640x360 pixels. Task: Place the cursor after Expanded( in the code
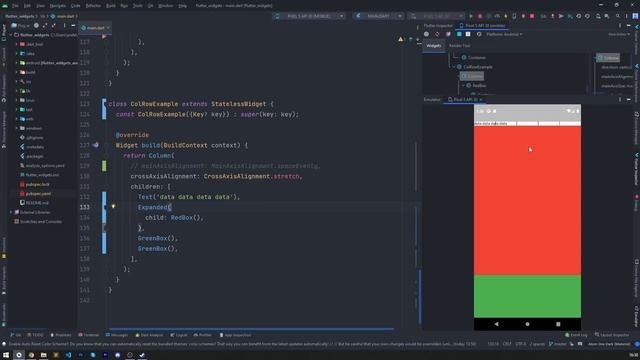pos(171,207)
